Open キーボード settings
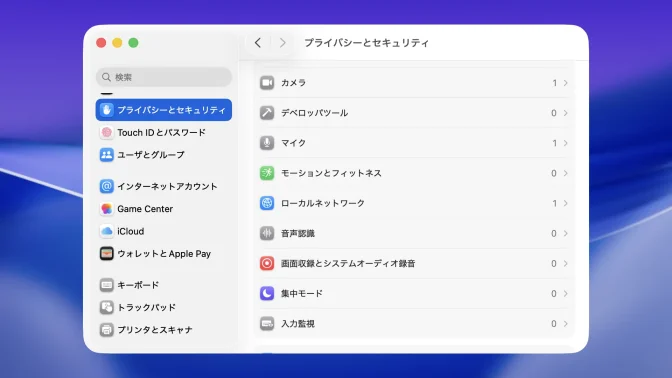Image resolution: width=672 pixels, height=378 pixels. click(x=164, y=285)
